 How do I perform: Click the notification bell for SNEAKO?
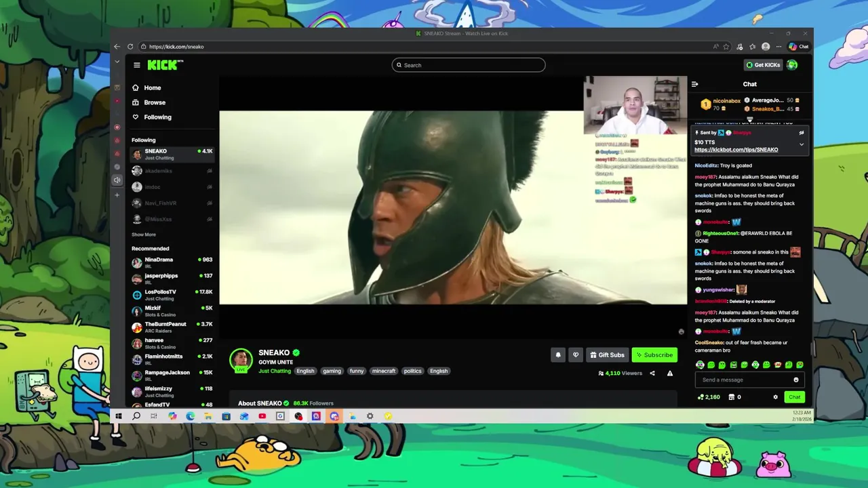pyautogui.click(x=558, y=354)
